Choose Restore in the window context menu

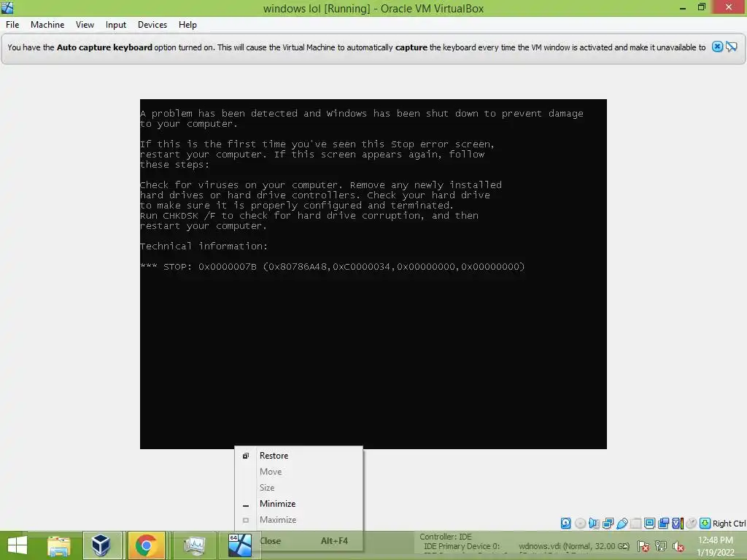pos(298,456)
